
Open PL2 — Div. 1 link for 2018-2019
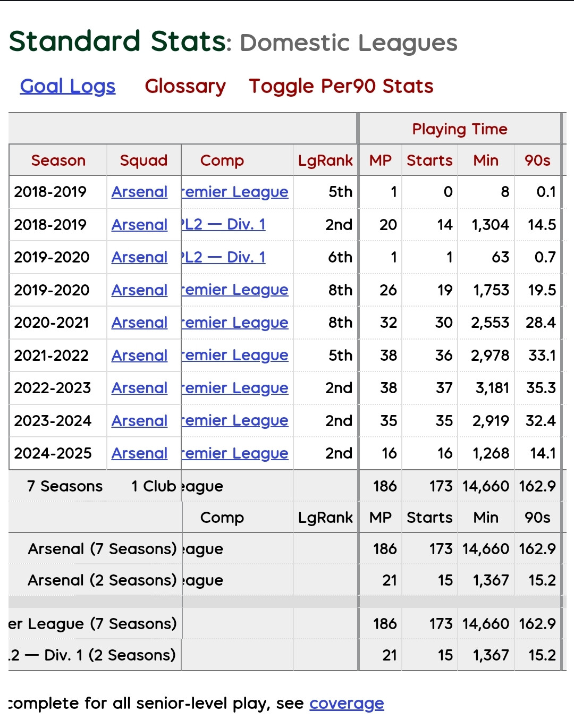[x=224, y=224]
